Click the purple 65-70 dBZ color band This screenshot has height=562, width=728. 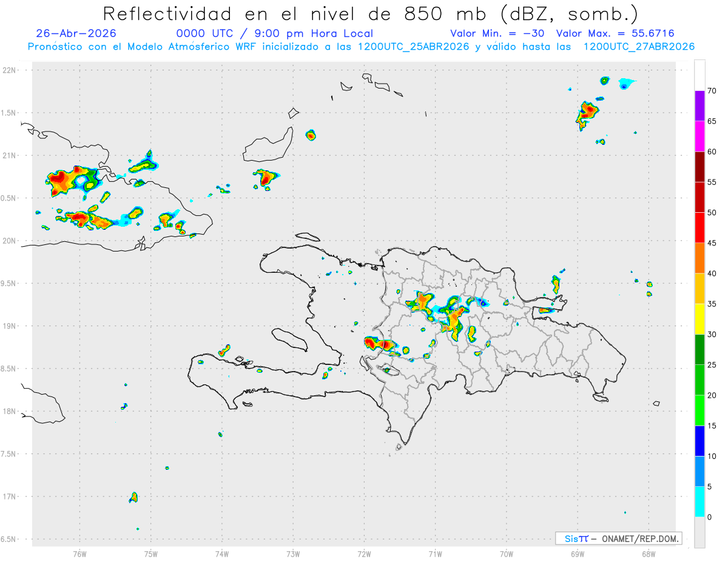point(699,106)
